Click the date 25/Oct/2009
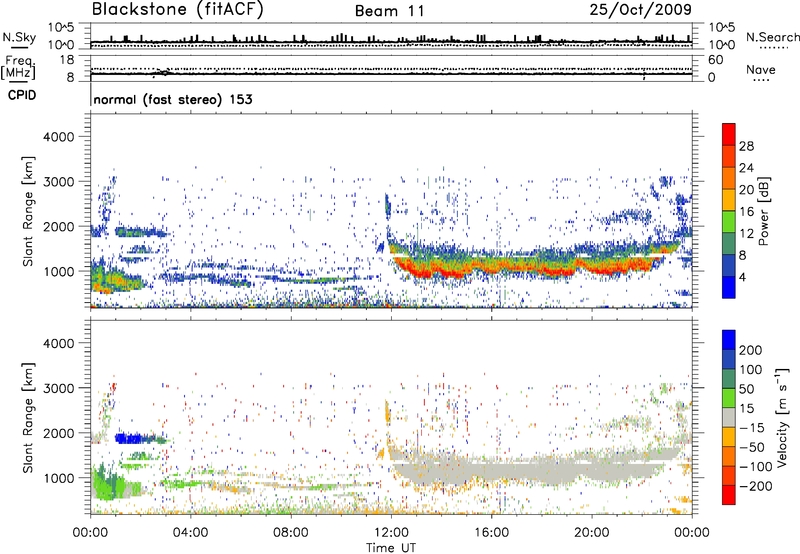This screenshot has width=800, height=554. [641, 9]
